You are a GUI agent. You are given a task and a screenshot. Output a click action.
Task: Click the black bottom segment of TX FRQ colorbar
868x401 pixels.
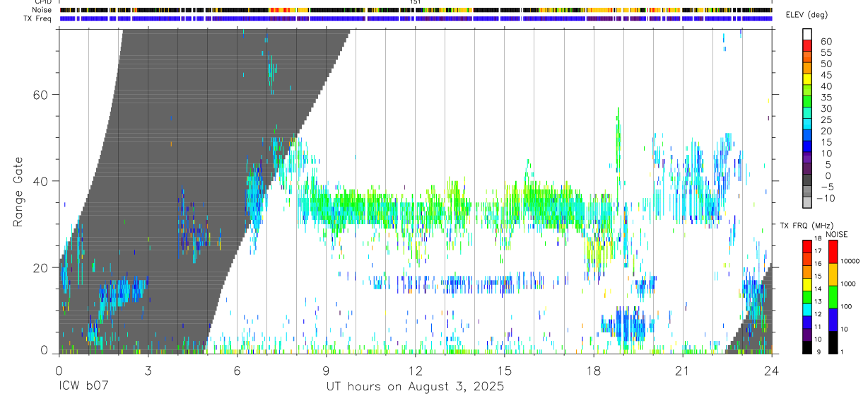click(807, 348)
